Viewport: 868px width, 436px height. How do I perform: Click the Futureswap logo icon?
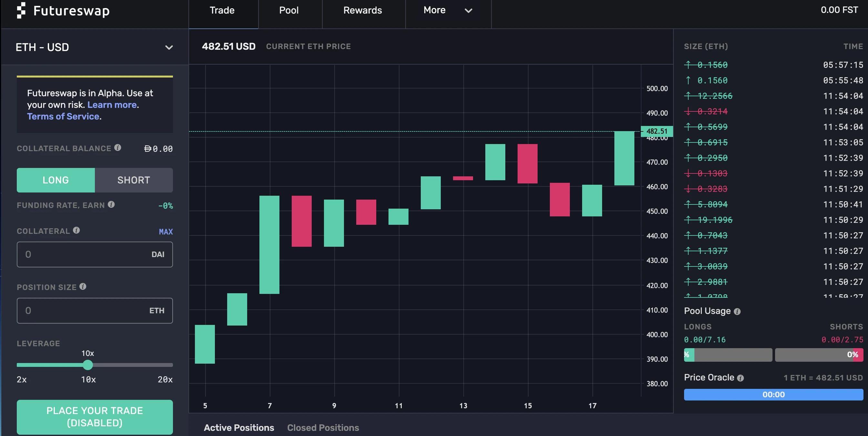click(x=21, y=10)
